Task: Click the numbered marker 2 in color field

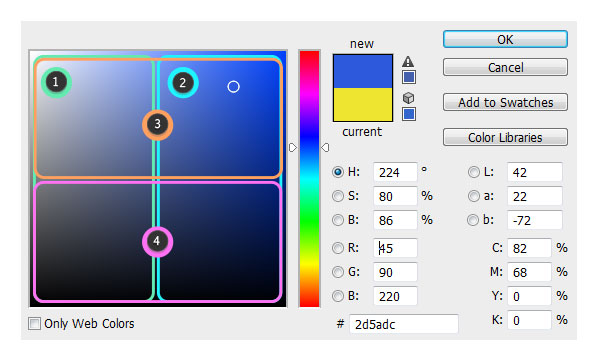Action: (x=183, y=83)
